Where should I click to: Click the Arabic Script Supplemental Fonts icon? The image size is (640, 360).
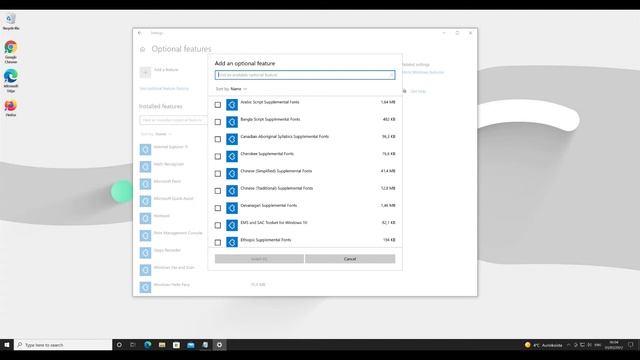click(232, 105)
